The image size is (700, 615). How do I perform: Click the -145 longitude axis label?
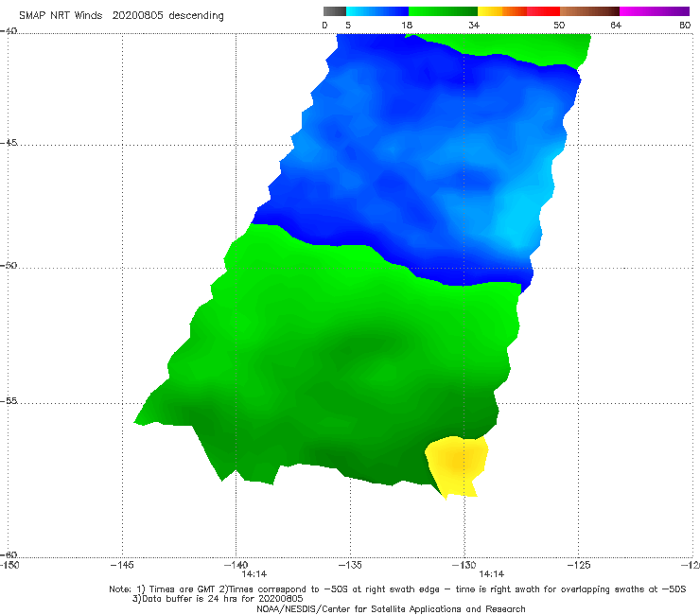click(122, 565)
